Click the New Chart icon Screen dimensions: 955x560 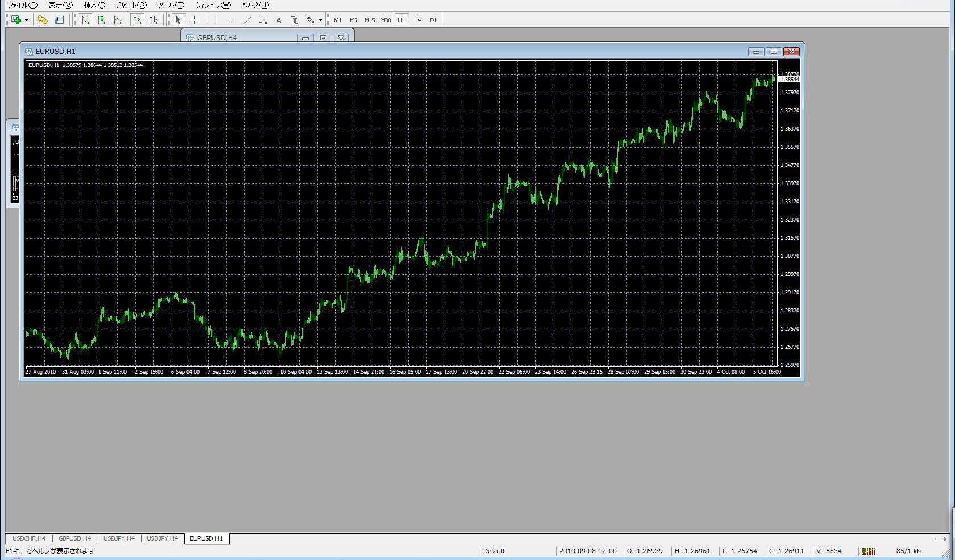coord(16,20)
